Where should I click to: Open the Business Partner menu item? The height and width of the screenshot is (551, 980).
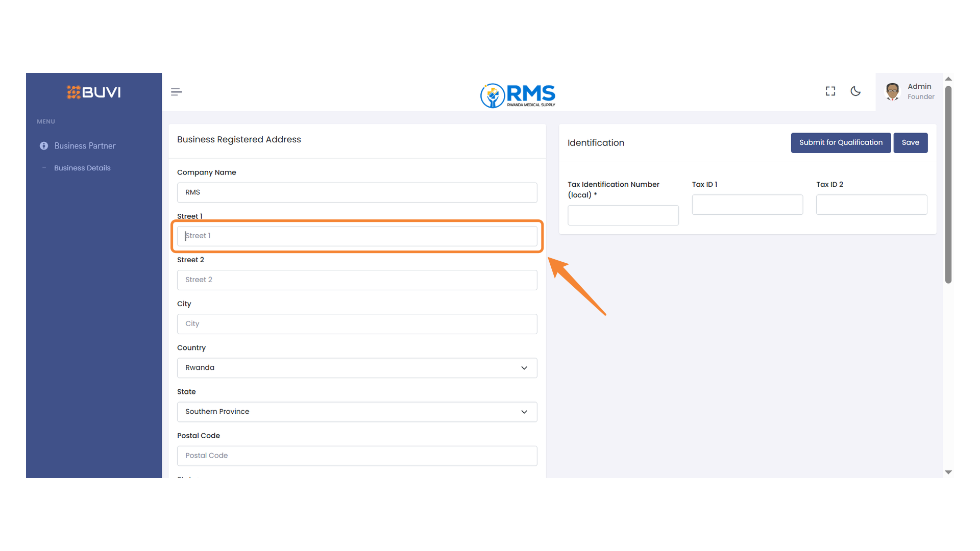[x=85, y=146]
